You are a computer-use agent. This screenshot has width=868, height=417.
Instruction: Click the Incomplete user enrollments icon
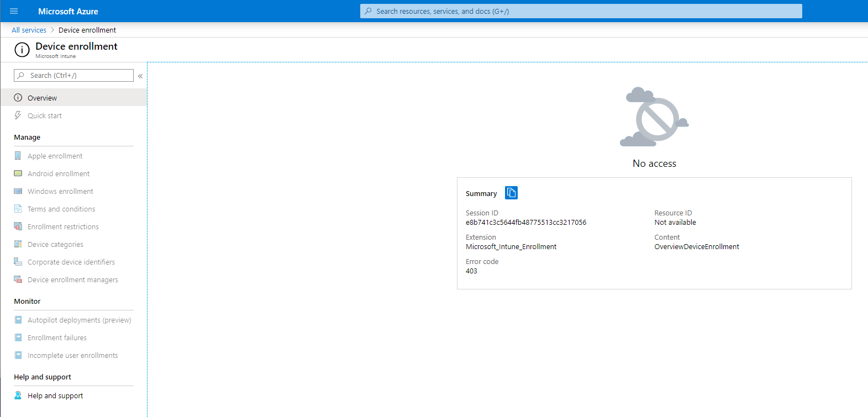pyautogui.click(x=18, y=355)
